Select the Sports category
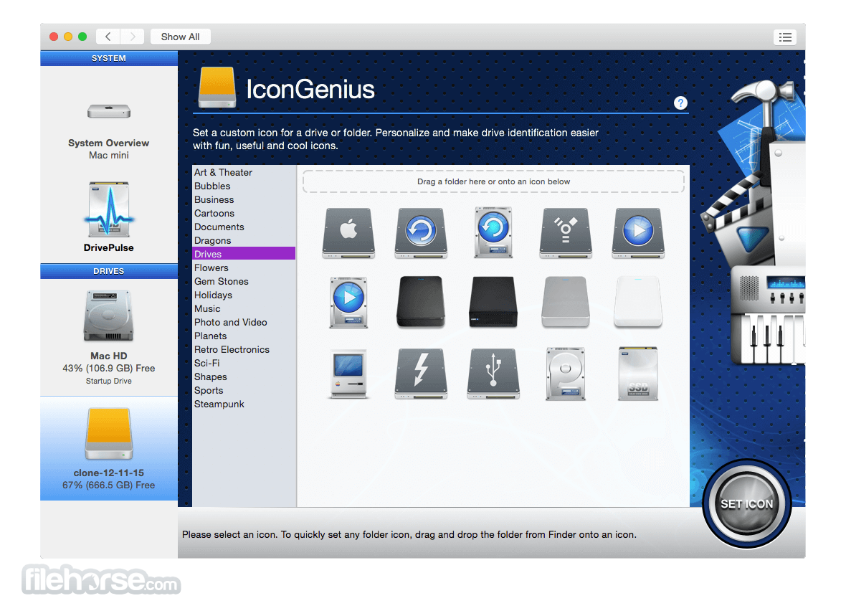The height and width of the screenshot is (616, 846). coord(244,390)
